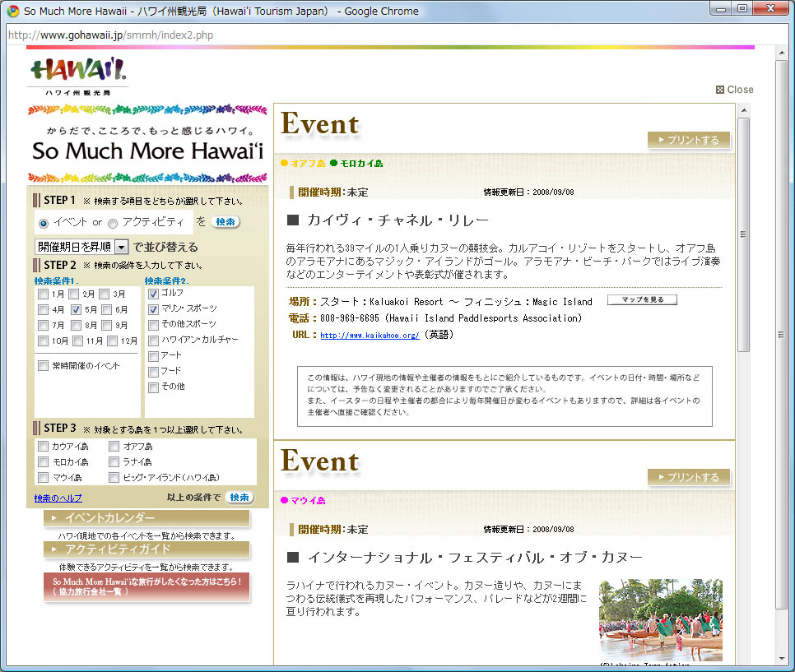
Task: Check the ハワイアン・カルチャー checkbox
Action: click(x=154, y=341)
